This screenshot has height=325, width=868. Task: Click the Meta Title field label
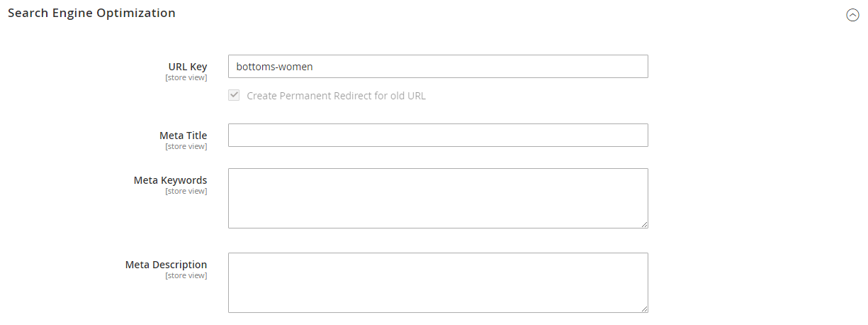[184, 136]
